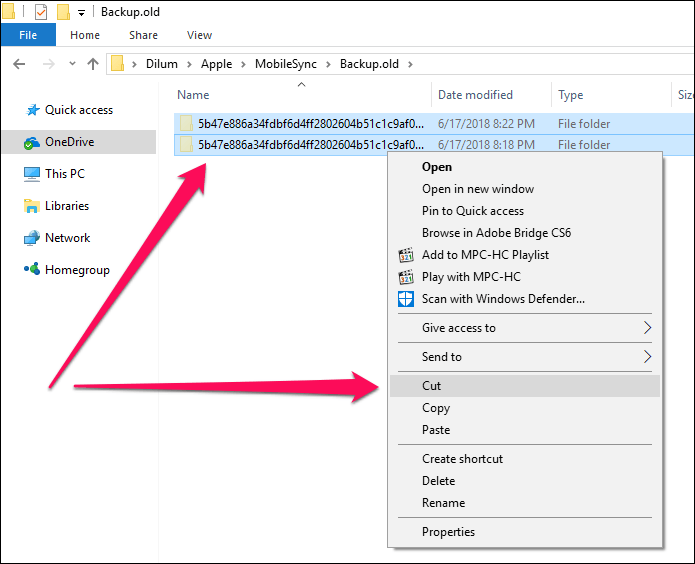Open the Send to submenu
The height and width of the screenshot is (564, 695).
[525, 357]
